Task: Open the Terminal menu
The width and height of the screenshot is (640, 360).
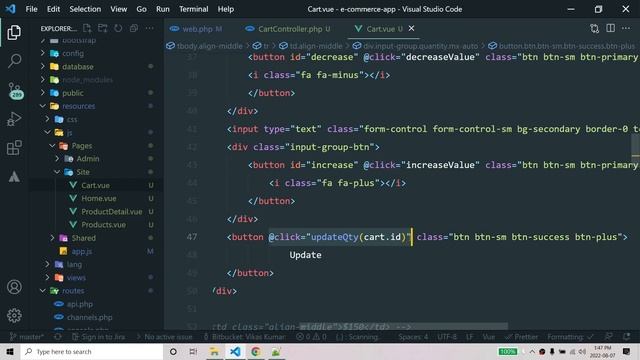Action: (x=193, y=9)
